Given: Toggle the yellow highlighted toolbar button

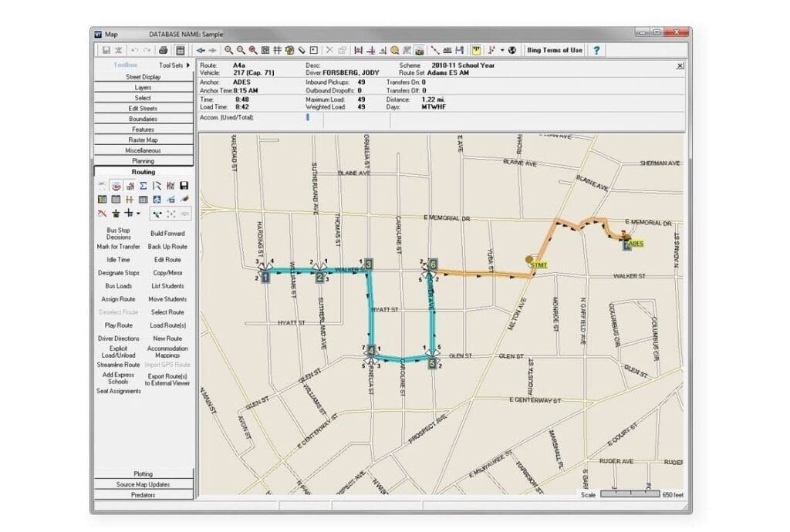Looking at the screenshot, I should [477, 50].
